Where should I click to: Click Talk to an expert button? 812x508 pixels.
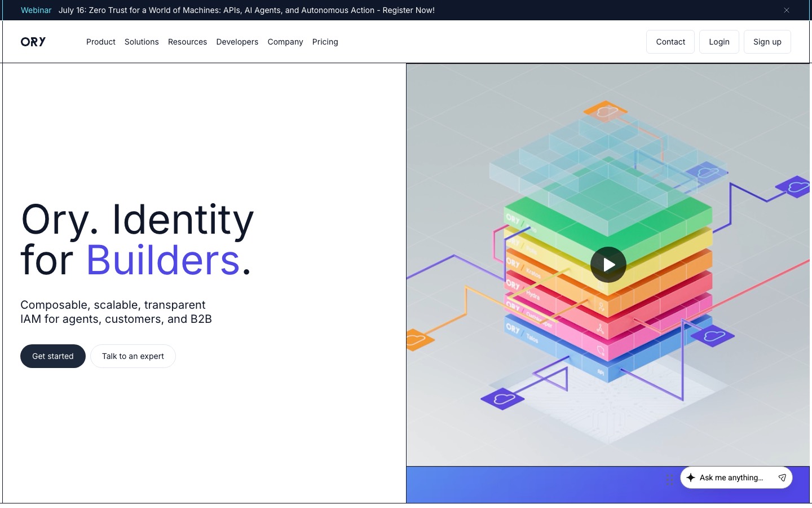pyautogui.click(x=133, y=356)
